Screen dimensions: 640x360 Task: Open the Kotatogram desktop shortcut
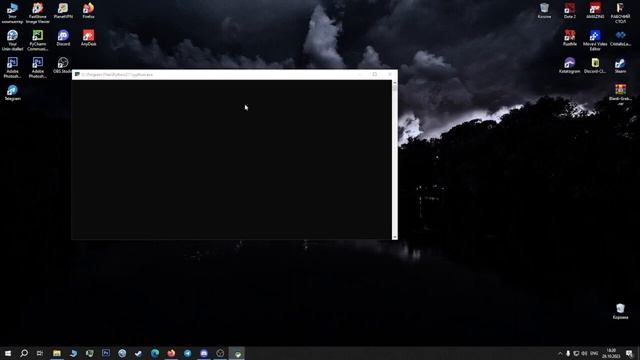click(x=569, y=65)
